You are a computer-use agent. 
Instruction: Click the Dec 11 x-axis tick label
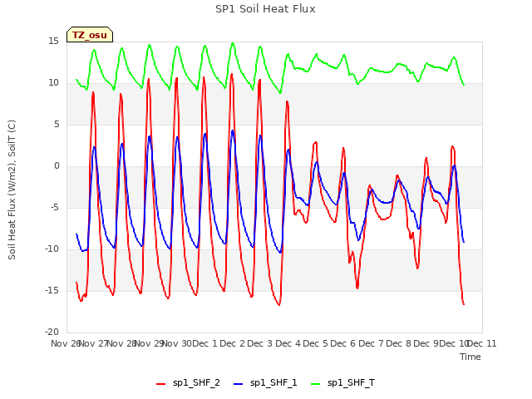pyautogui.click(x=482, y=343)
